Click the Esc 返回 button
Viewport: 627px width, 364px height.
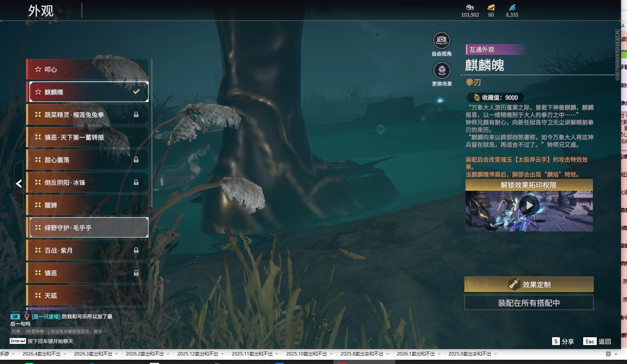[597, 341]
